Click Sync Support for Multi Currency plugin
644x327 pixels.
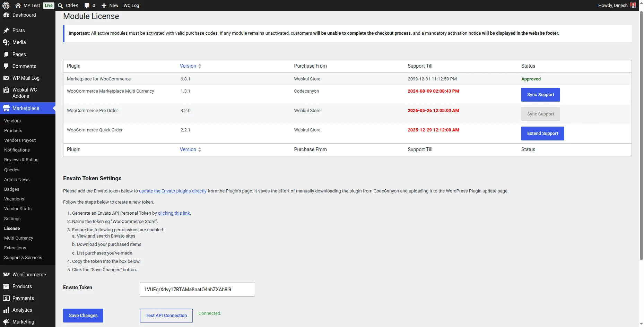point(540,95)
